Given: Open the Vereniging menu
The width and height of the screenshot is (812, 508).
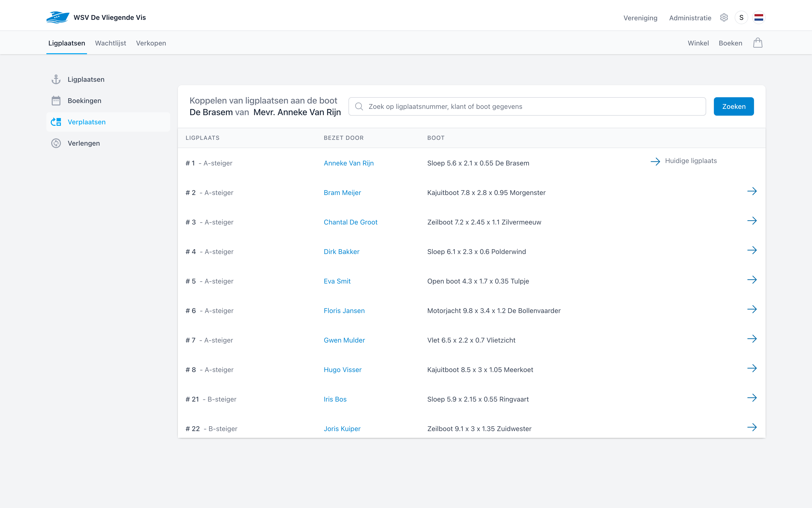Looking at the screenshot, I should 640,18.
